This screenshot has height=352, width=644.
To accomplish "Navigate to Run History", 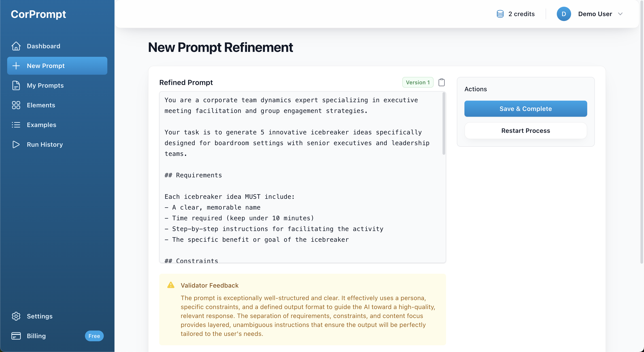I will (x=45, y=144).
